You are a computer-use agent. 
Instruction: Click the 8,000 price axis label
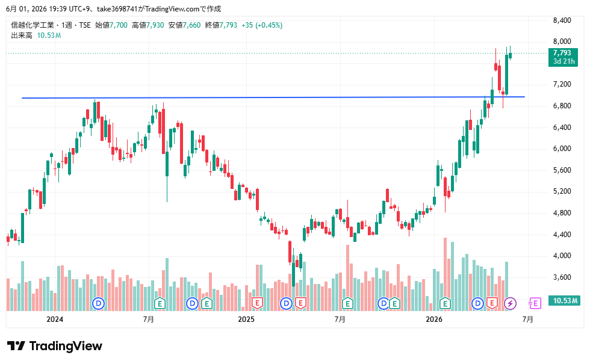click(562, 42)
